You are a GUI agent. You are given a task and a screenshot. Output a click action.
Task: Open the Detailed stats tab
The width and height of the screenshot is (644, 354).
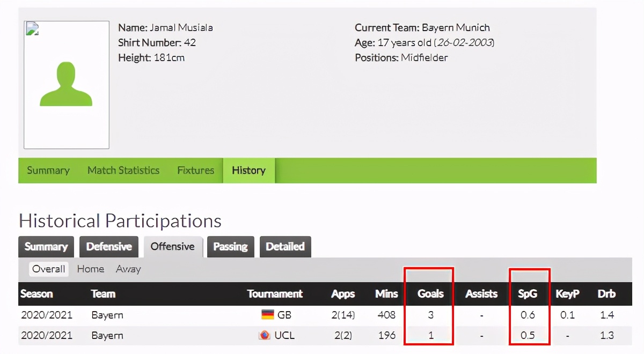285,247
